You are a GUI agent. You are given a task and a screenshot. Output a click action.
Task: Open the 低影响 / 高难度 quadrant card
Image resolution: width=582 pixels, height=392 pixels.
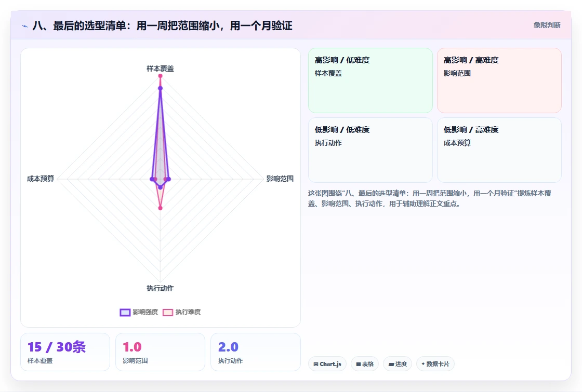[499, 150]
